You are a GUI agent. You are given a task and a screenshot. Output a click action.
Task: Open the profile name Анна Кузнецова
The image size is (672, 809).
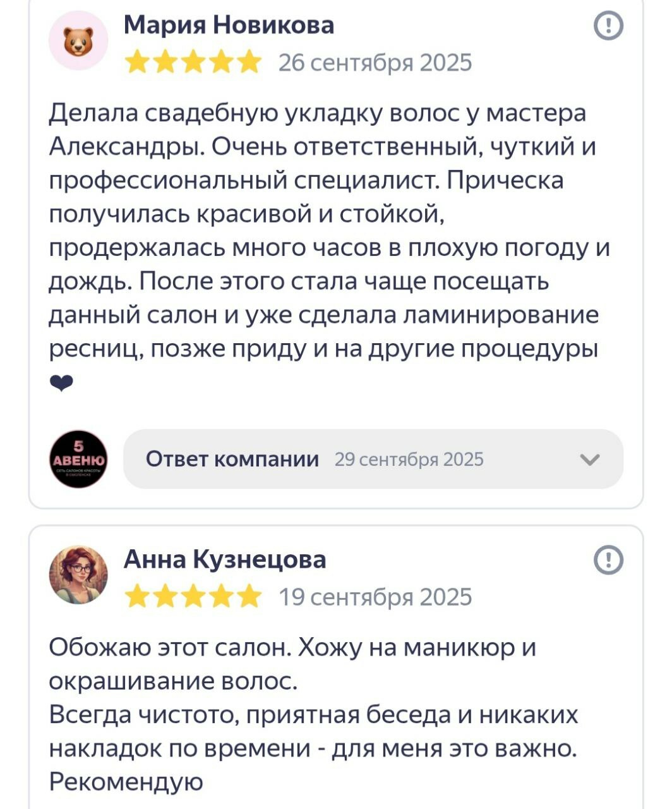[x=225, y=559]
